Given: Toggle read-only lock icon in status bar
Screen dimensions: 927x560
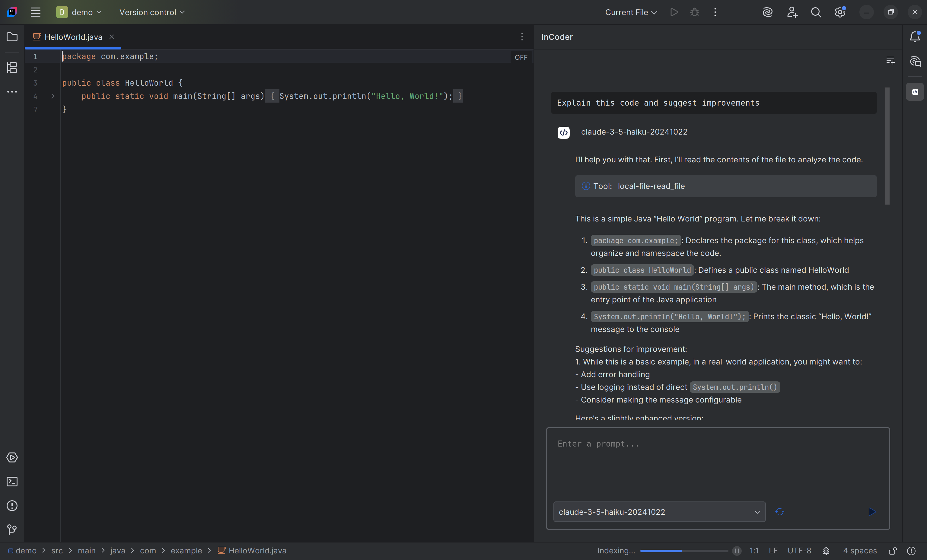Looking at the screenshot, I should [x=893, y=551].
